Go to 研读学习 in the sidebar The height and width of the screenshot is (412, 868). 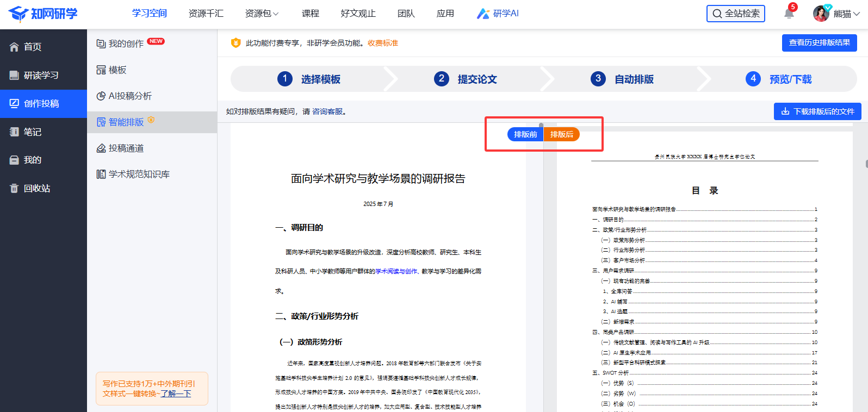click(41, 76)
